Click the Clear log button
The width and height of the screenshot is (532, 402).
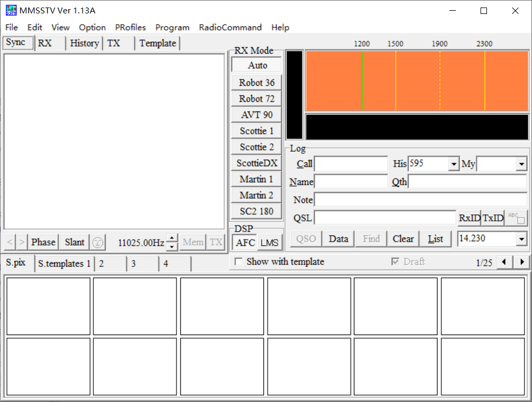[403, 239]
